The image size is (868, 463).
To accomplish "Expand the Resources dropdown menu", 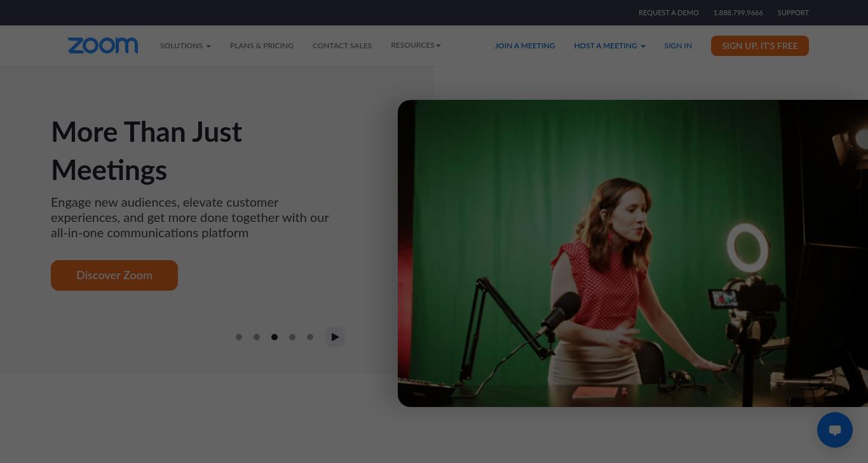I will click(416, 45).
